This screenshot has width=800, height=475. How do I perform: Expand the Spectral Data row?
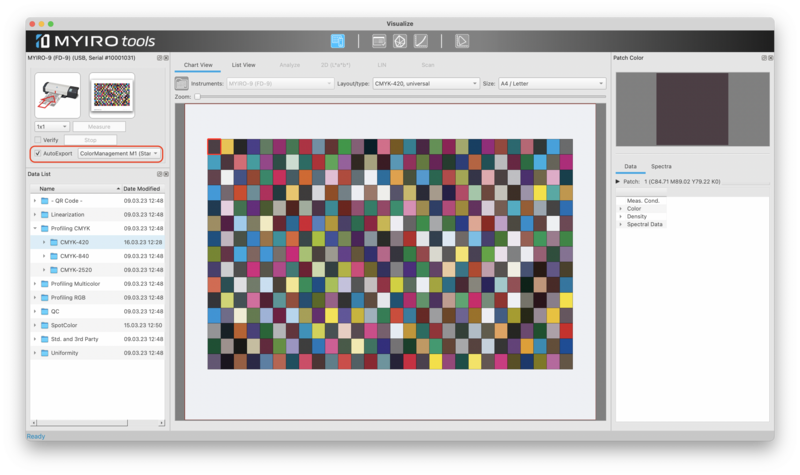point(621,224)
